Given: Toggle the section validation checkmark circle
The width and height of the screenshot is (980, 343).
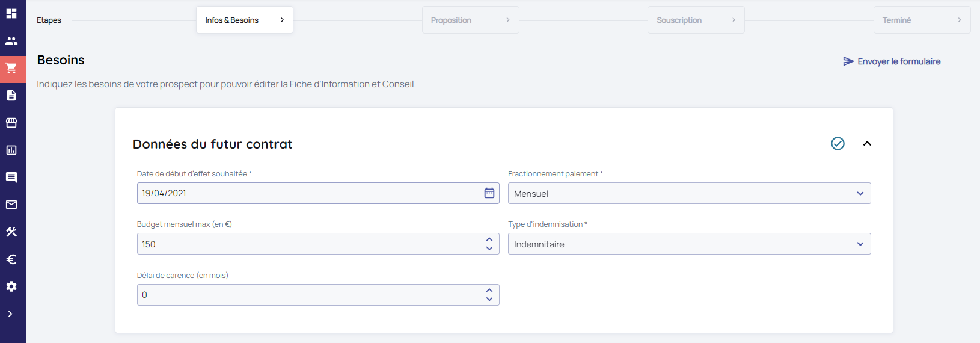Looking at the screenshot, I should (x=838, y=143).
